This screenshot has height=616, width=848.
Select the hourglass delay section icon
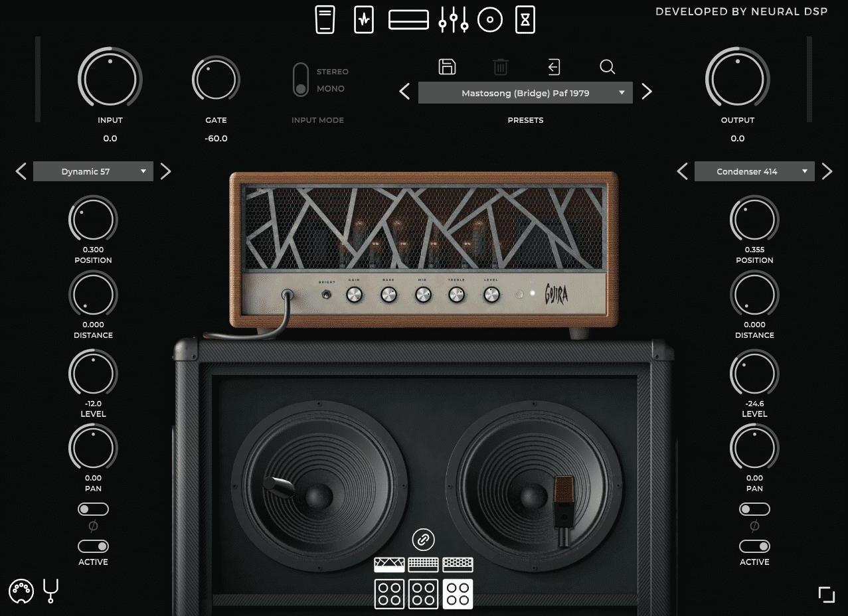(525, 20)
